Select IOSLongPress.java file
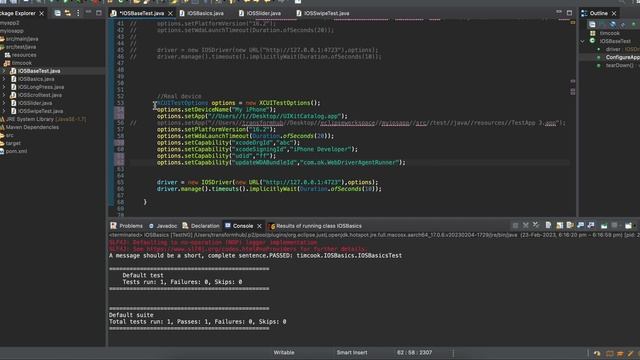The width and height of the screenshot is (640, 360). pos(41,87)
